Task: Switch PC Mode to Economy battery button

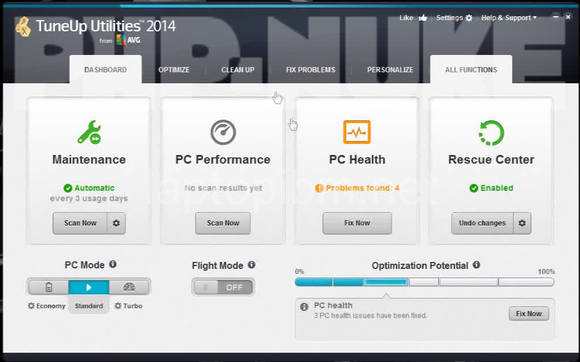Action: pos(48,287)
